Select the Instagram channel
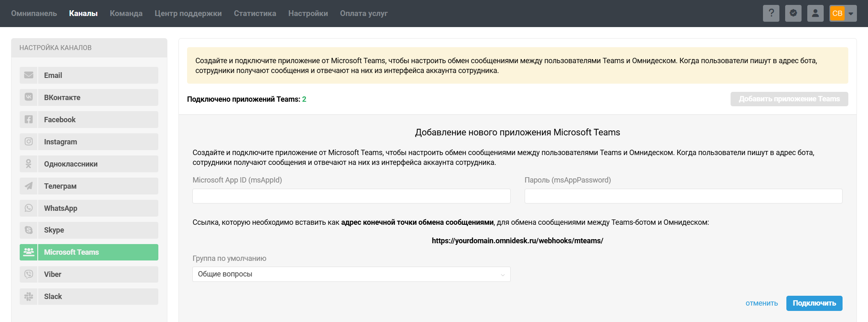This screenshot has height=322, width=868. [89, 142]
